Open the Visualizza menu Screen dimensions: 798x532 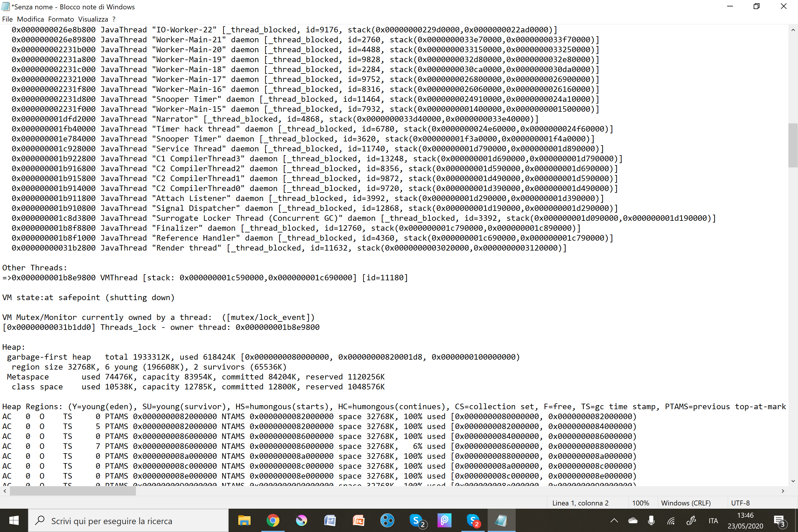pos(93,19)
